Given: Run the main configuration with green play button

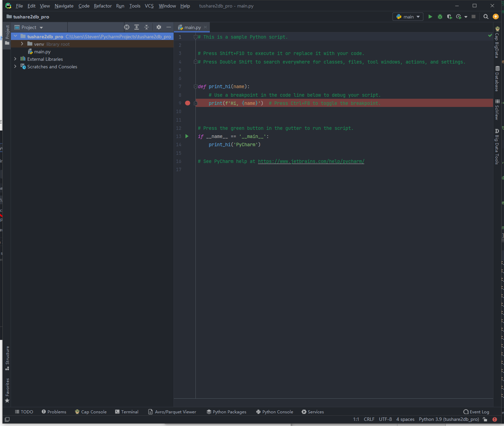Looking at the screenshot, I should [x=430, y=17].
